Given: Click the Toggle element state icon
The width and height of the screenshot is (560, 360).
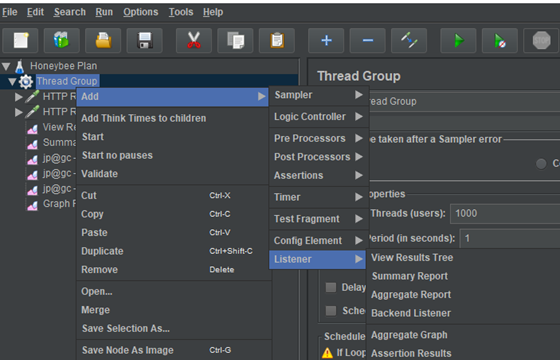Looking at the screenshot, I should pos(409,40).
